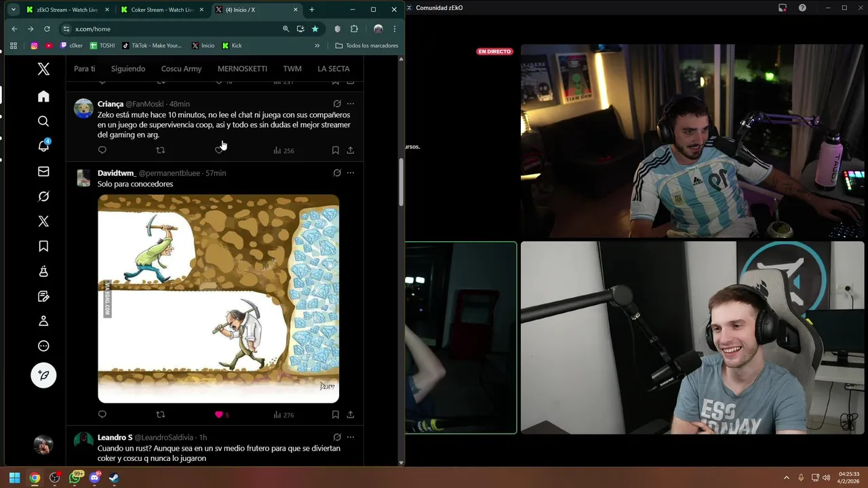Like Criança's post about Zeko
868x488 pixels.
coord(219,150)
